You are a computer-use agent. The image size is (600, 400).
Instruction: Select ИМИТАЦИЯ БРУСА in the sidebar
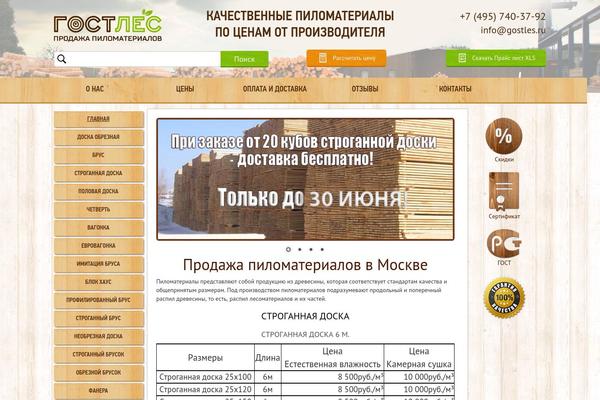99,264
